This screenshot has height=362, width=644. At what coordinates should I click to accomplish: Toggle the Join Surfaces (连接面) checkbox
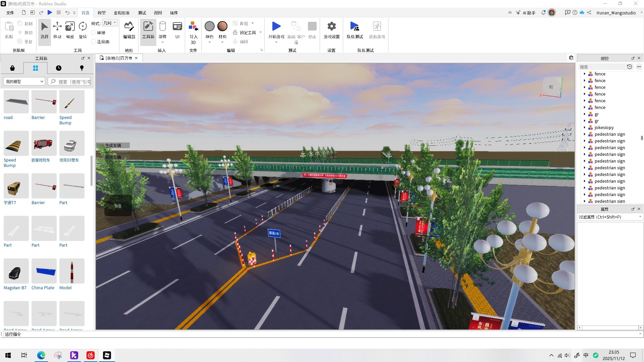(x=94, y=42)
